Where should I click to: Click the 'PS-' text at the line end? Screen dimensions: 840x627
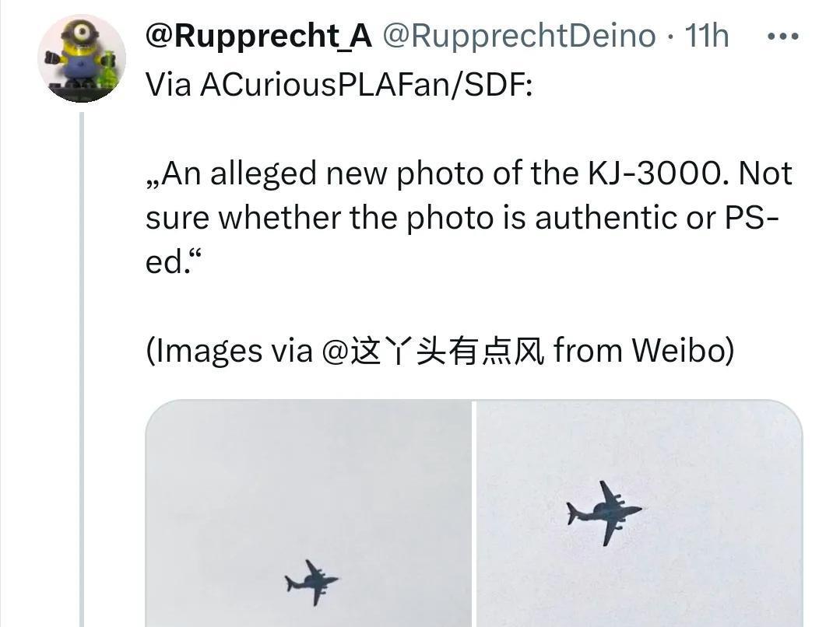[x=751, y=218]
